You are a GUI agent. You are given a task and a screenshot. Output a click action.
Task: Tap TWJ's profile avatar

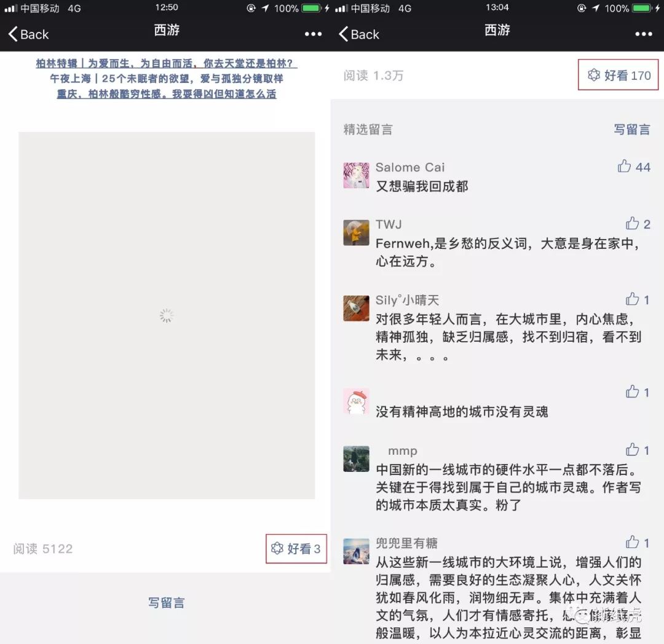coord(356,232)
